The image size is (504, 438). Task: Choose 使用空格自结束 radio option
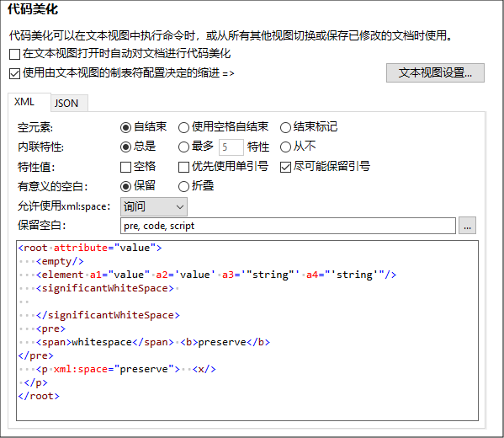[x=183, y=127]
